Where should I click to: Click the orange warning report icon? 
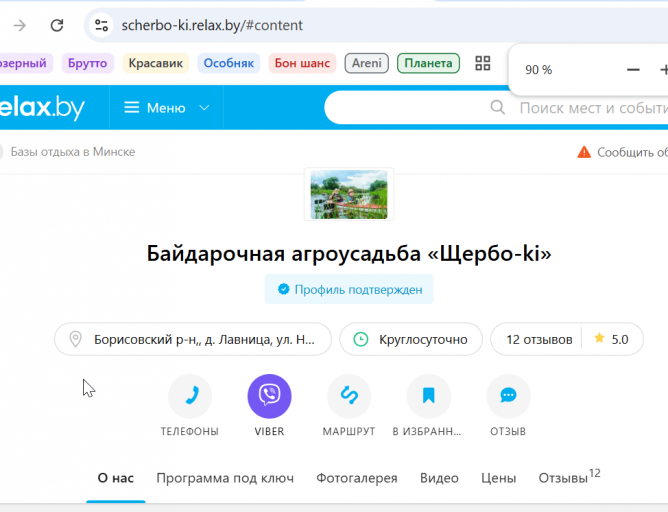584,152
